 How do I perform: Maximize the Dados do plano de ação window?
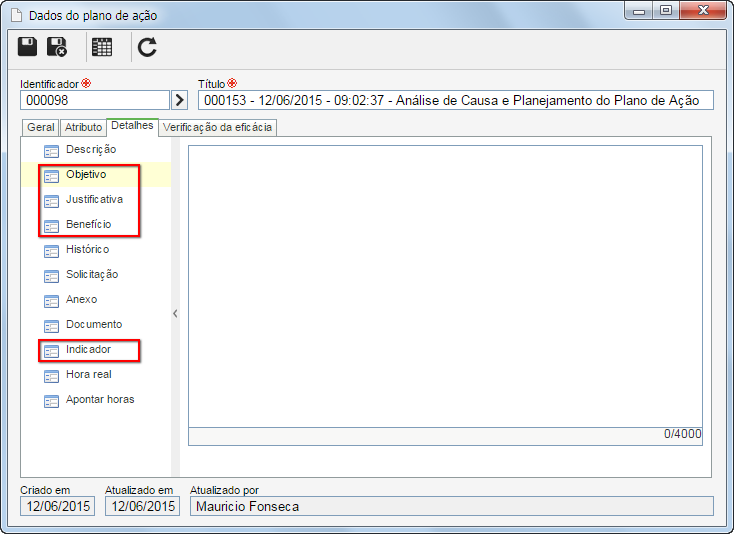pos(666,10)
